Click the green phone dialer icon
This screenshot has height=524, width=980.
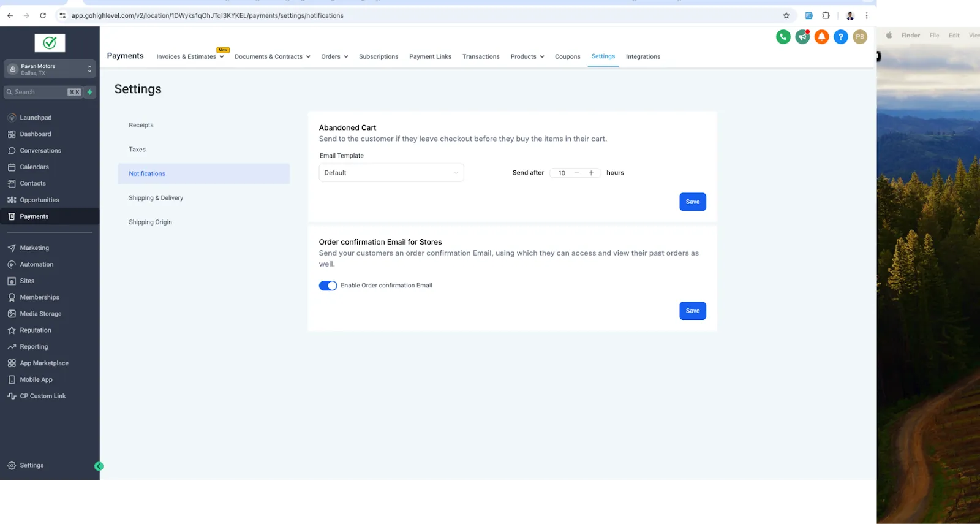[x=783, y=37]
